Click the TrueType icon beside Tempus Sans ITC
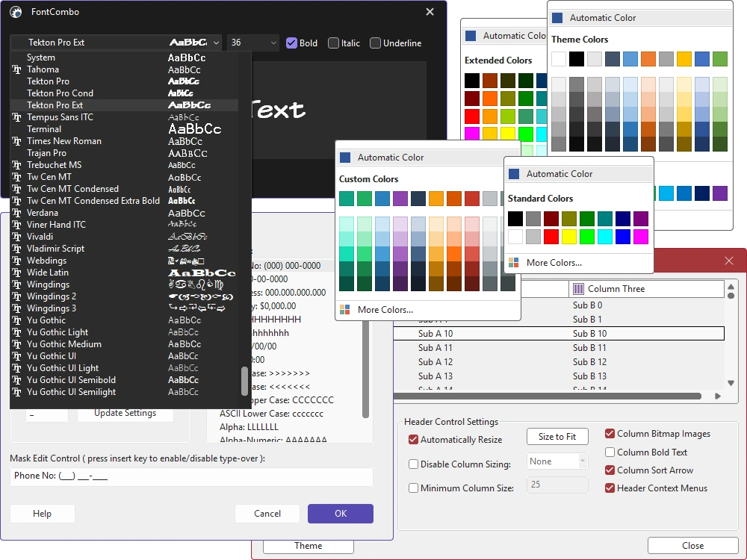Screen dimensions: 747x560 point(16,117)
